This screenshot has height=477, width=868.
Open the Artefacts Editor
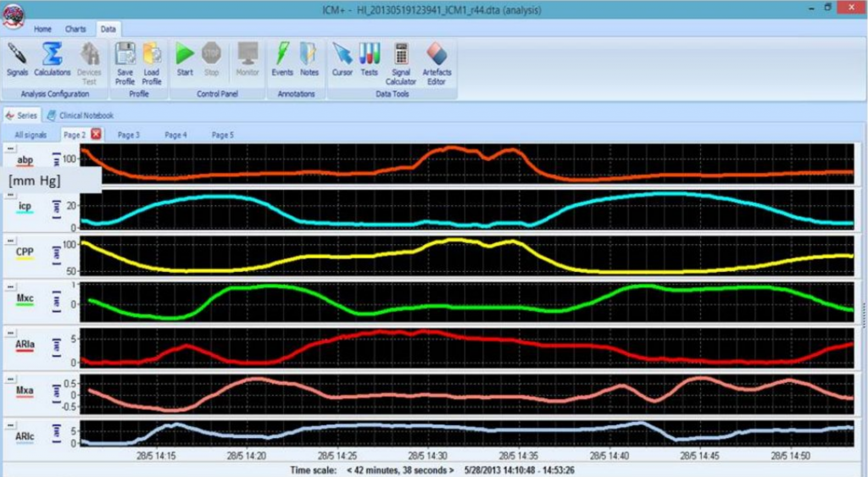click(437, 59)
